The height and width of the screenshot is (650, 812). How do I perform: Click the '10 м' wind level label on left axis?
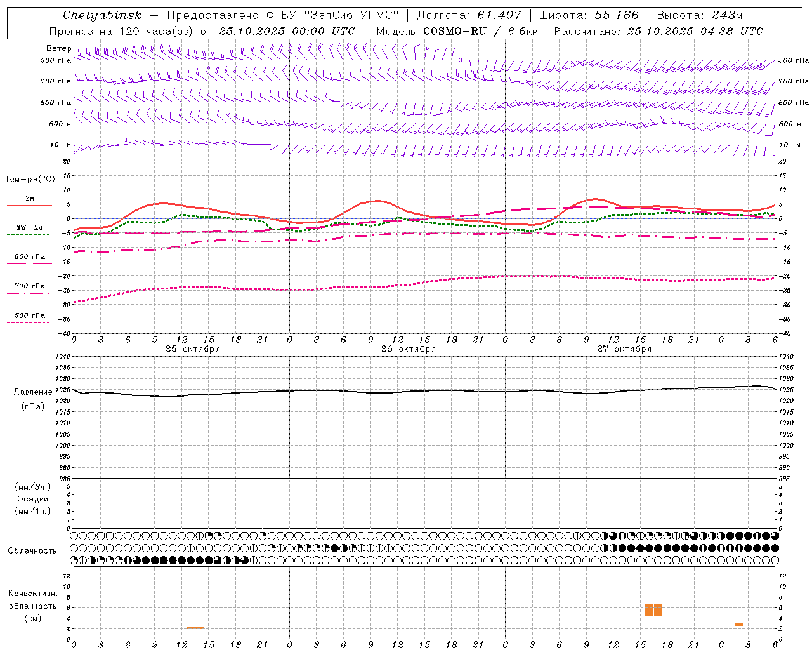[62, 145]
